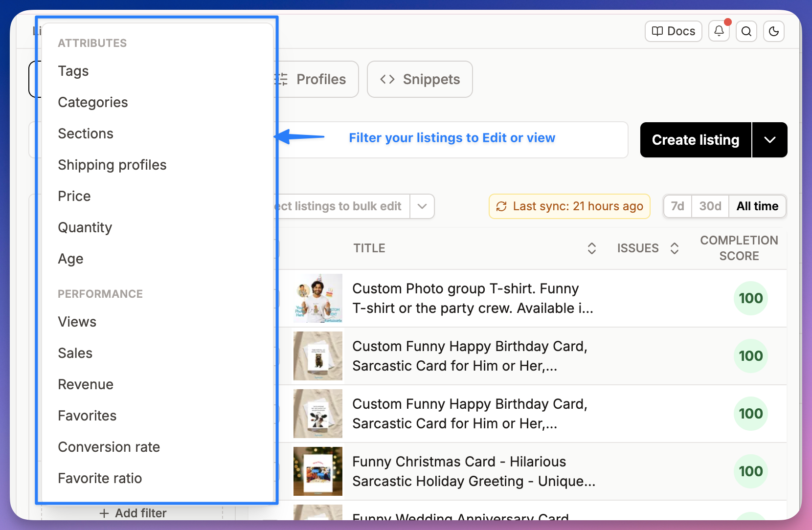Click the Profiles sliders icon
The width and height of the screenshot is (812, 530).
point(281,79)
